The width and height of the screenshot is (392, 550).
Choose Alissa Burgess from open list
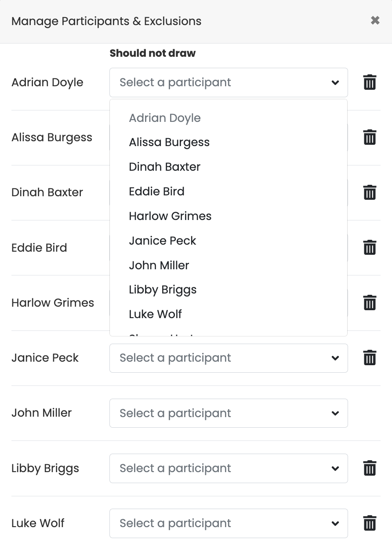coord(169,142)
